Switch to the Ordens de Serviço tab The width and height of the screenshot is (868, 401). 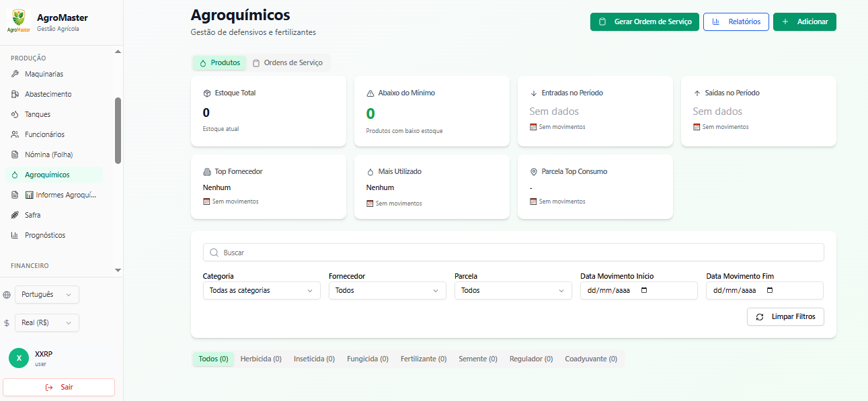(288, 62)
